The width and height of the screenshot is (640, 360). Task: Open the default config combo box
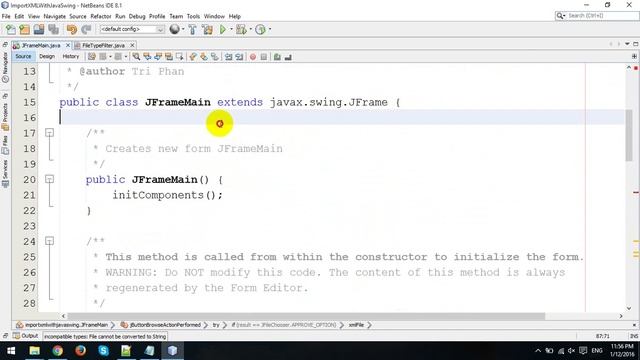click(132, 29)
